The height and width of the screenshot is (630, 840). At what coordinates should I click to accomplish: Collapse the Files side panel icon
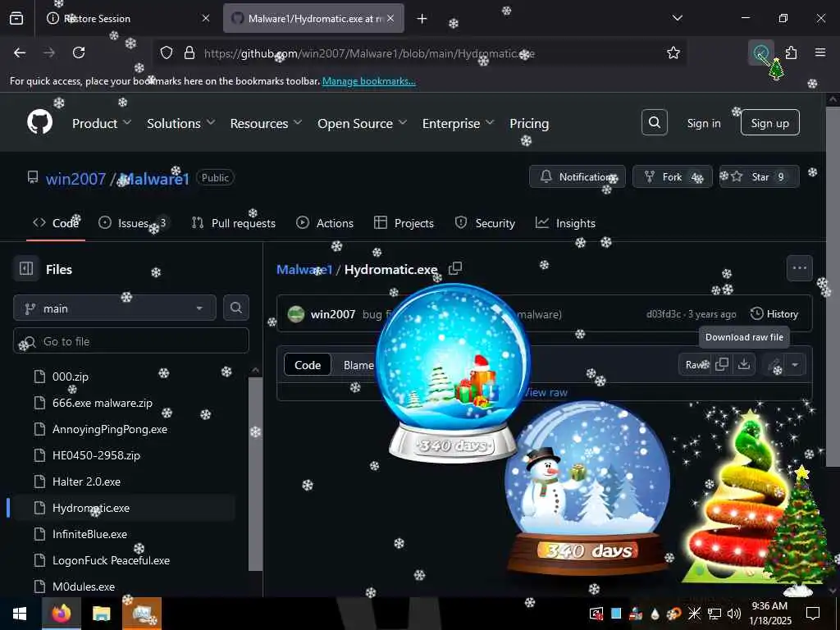coord(26,268)
